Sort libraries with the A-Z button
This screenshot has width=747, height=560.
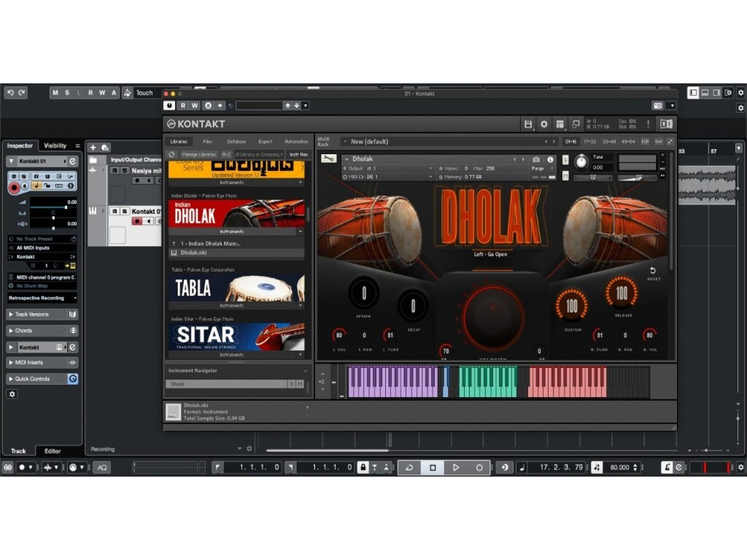tap(226, 154)
